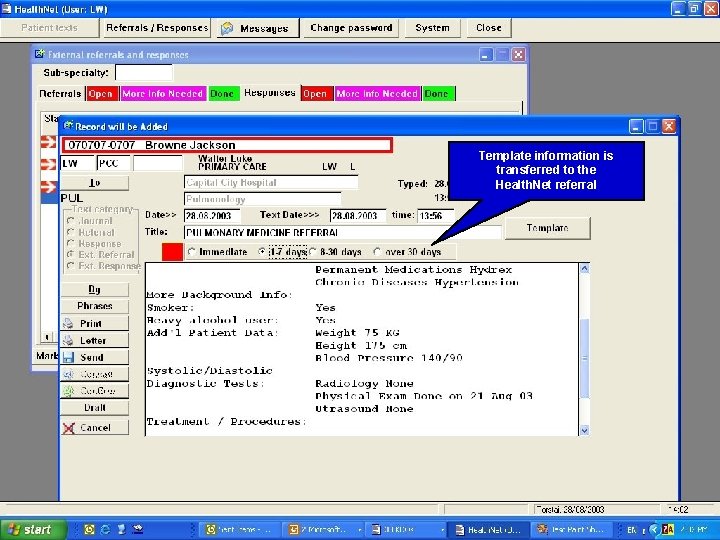720x540 pixels.
Task: Click the first quick launch icon beside start
Action: [89, 529]
